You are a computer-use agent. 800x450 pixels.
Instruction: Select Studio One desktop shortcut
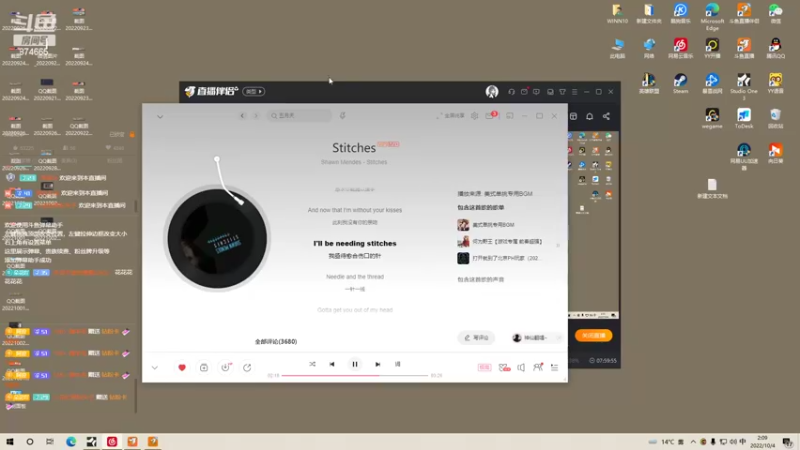point(743,86)
